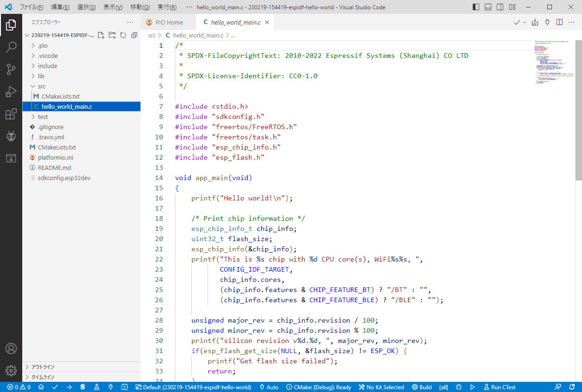The width and height of the screenshot is (582, 392).
Task: Split the editor to the right
Action: click(x=559, y=22)
